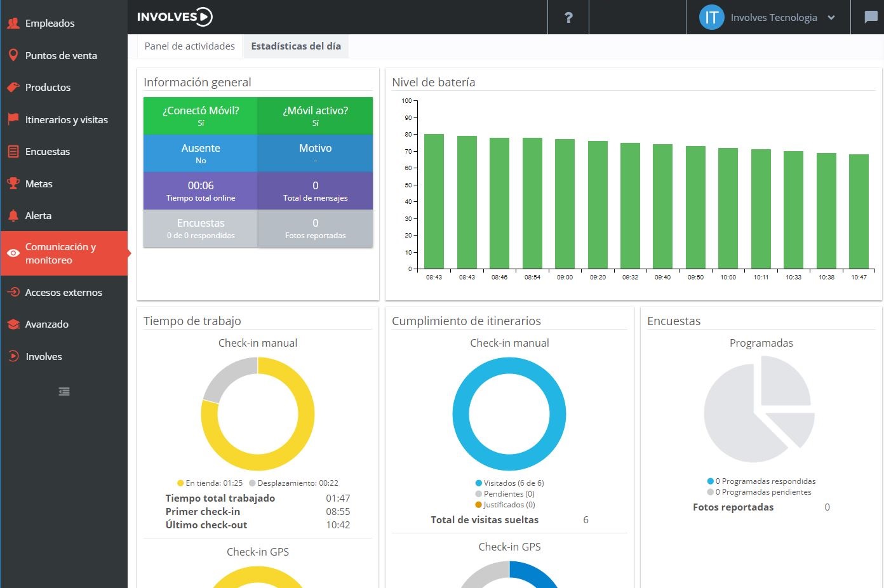
Task: Toggle the Desplazamiento legend gray dot
Action: point(252,483)
